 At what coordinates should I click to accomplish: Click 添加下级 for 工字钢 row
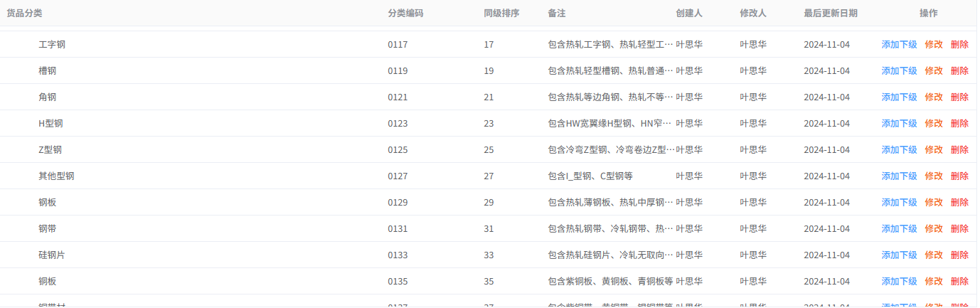point(899,44)
